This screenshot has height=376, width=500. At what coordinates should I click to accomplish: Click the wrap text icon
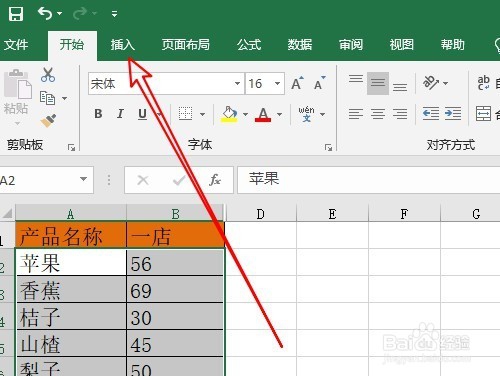pos(483,83)
